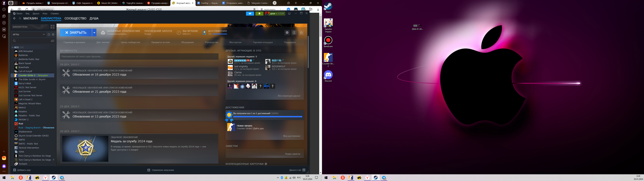Screen dimensions: 644x181
Task: Select Rust in the games list
Action: click(21, 124)
